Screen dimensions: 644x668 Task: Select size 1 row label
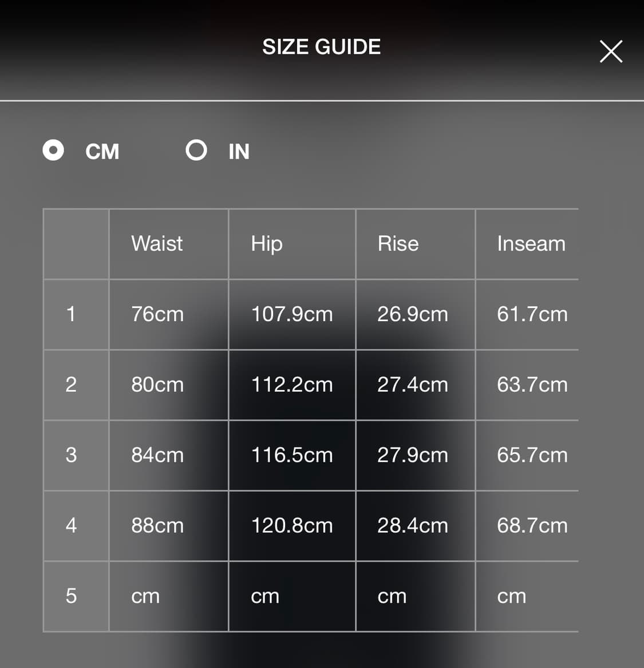[x=71, y=314]
